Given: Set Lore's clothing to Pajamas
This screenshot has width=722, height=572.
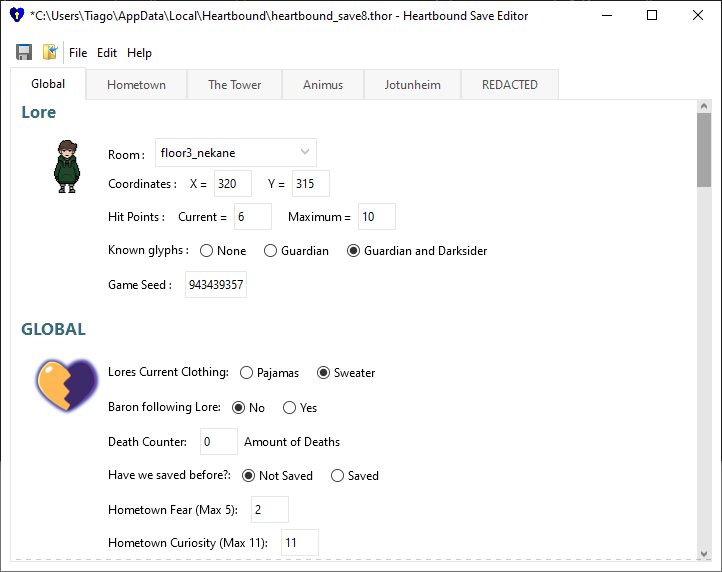Looking at the screenshot, I should tap(247, 373).
